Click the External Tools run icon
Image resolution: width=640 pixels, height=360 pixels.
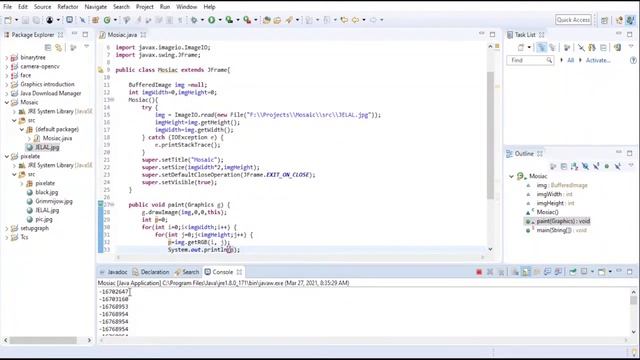[247, 20]
